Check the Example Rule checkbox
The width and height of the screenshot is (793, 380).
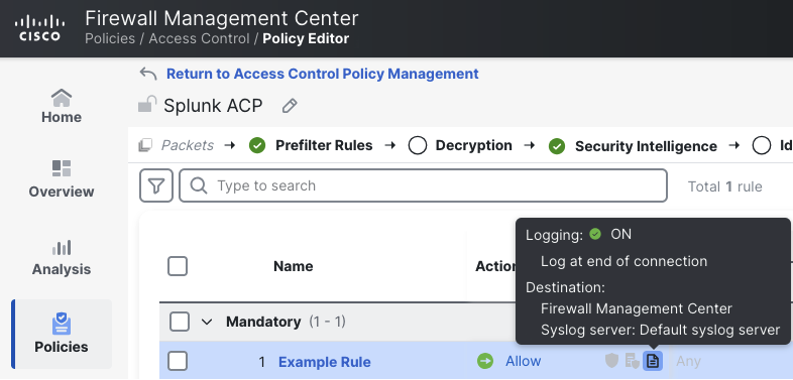click(178, 361)
